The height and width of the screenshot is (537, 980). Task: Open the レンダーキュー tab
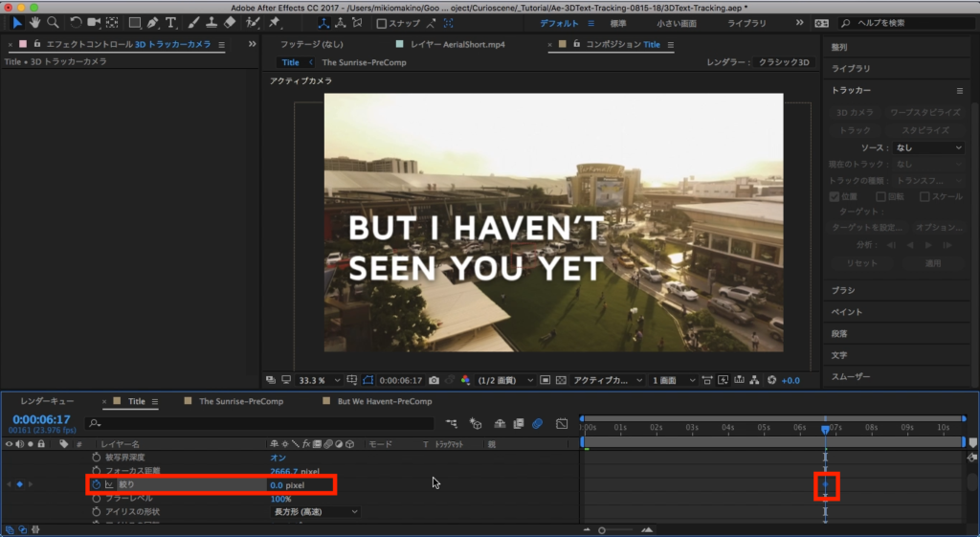point(47,401)
